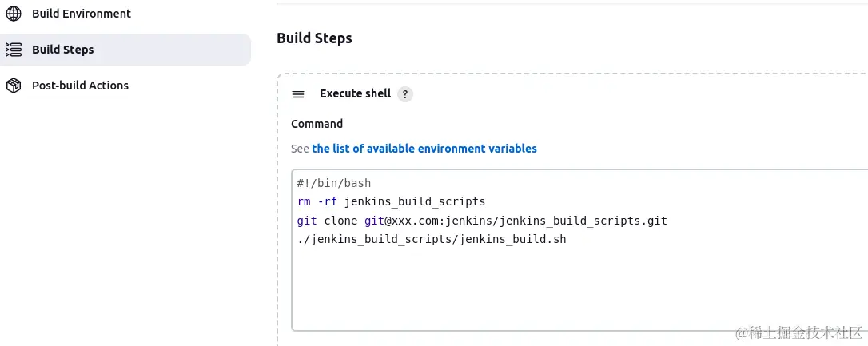
Task: Click the Build Steps section heading
Action: (x=314, y=38)
